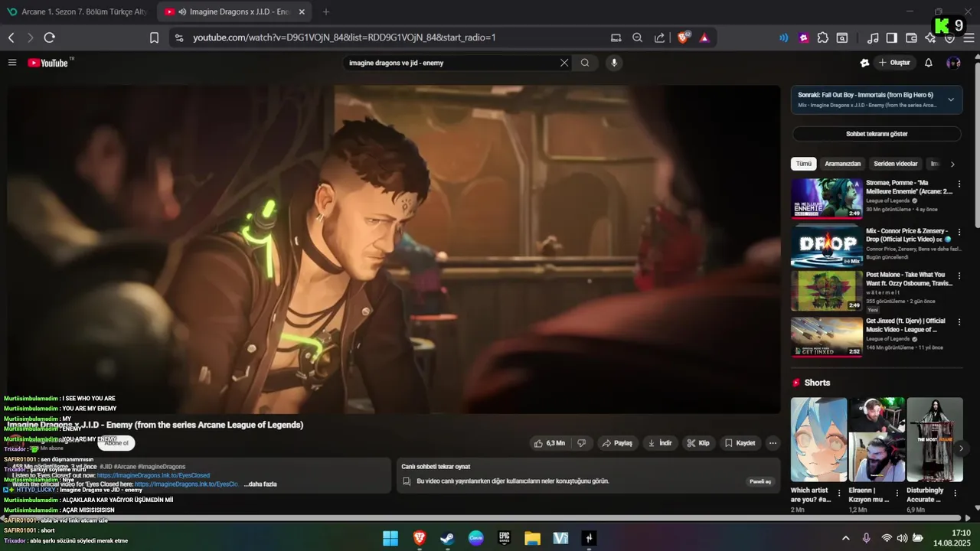Open the YouTube account avatar menu
The width and height of the screenshot is (980, 551).
click(953, 63)
